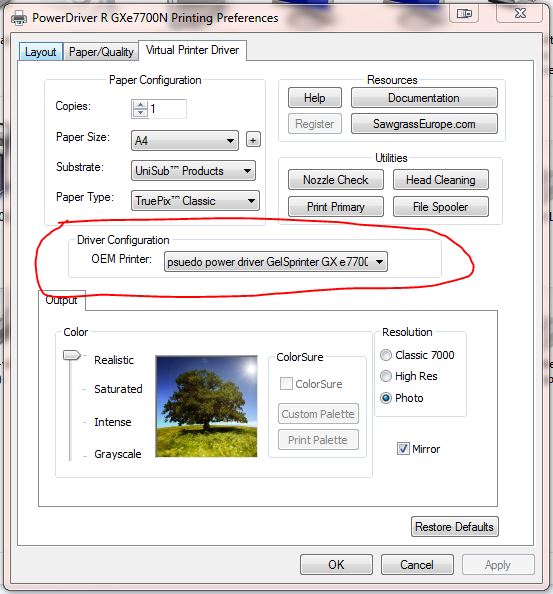
Task: Expand the Substrate dropdown list
Action: [x=193, y=171]
